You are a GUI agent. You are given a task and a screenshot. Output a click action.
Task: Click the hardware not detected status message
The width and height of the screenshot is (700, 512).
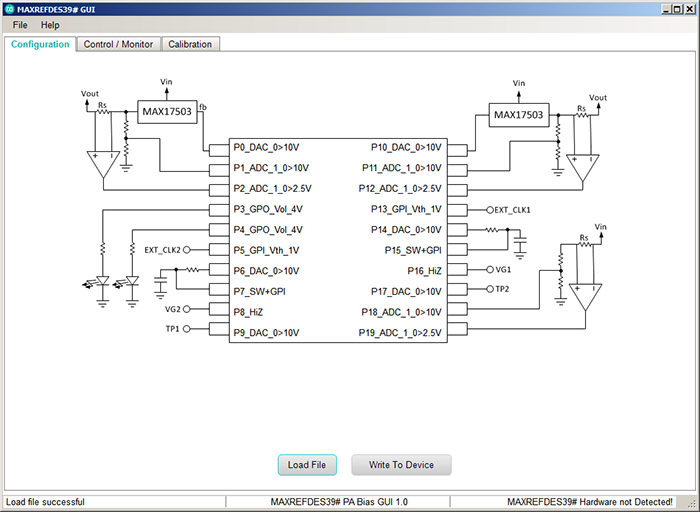click(x=590, y=502)
